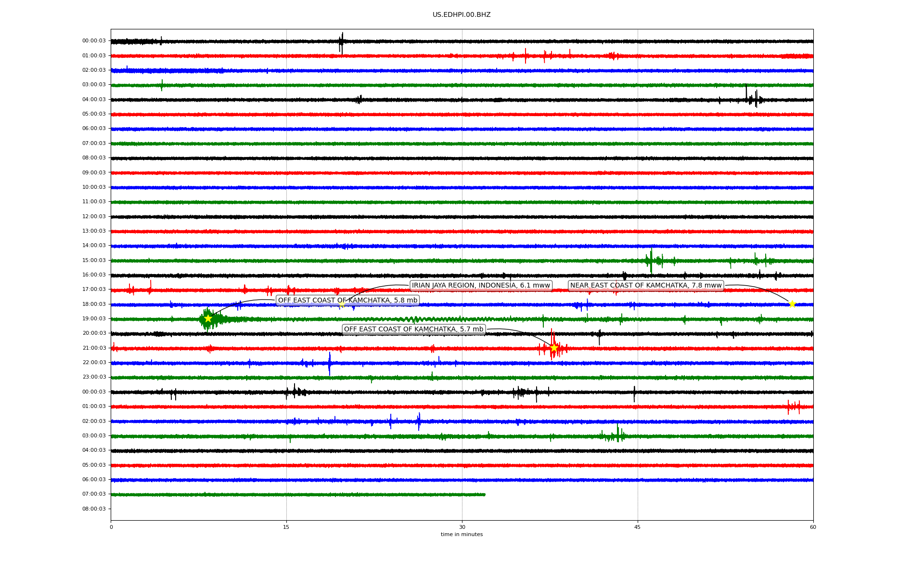Click the 45 tick label on x-axis

pos(637,527)
